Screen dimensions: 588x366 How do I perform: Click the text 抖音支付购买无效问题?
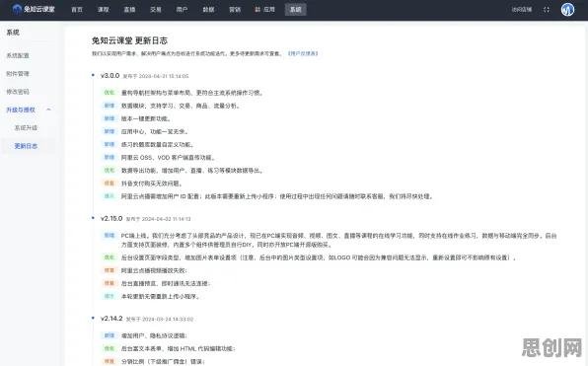[152, 183]
